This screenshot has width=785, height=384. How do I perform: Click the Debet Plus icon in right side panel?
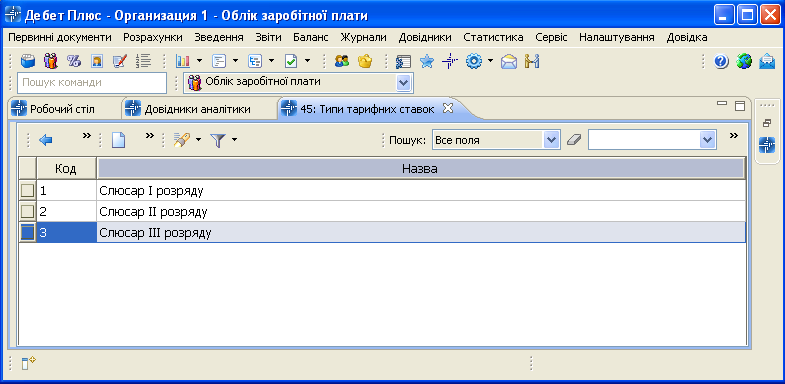(x=767, y=145)
